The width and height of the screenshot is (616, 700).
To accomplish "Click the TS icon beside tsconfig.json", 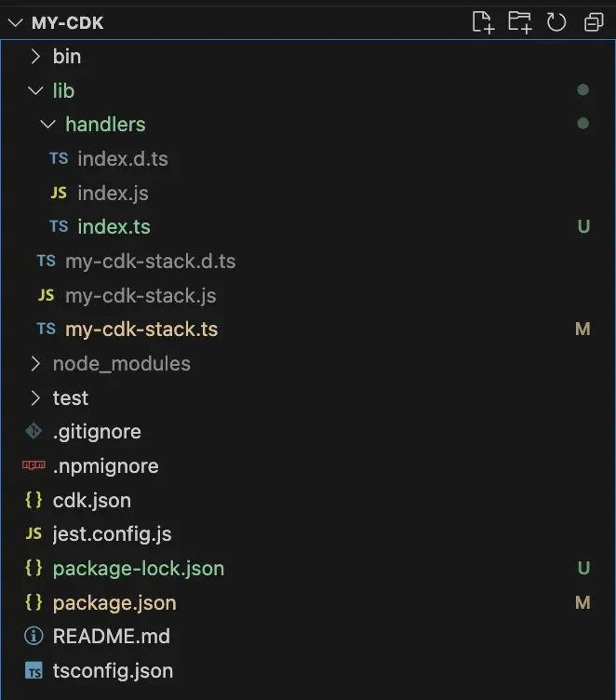I will tap(33, 671).
